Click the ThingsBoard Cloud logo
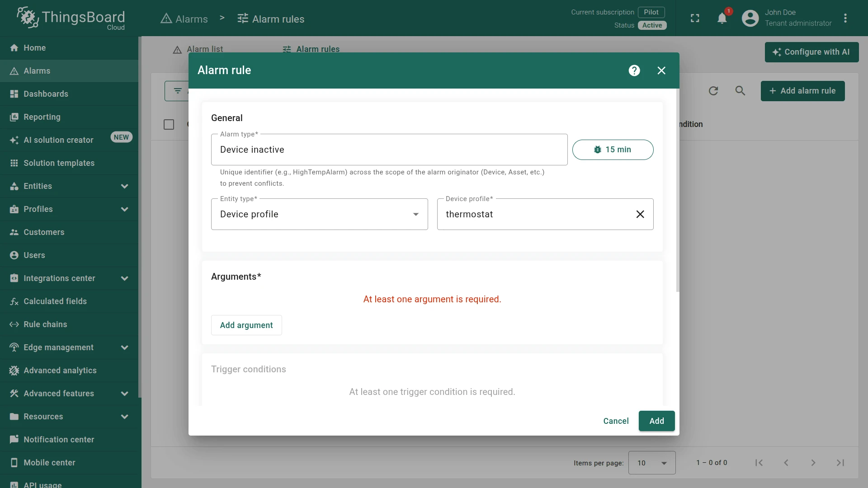 pyautogui.click(x=71, y=19)
